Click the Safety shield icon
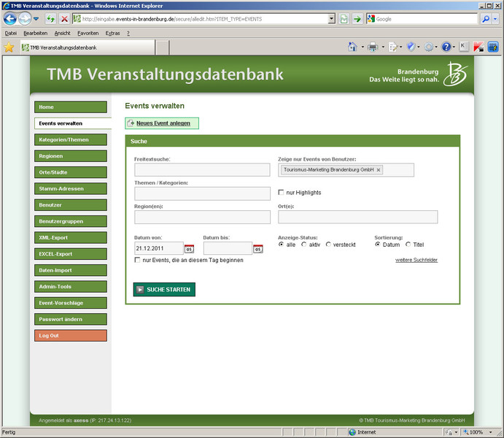This screenshot has height=438, width=504. click(x=411, y=47)
